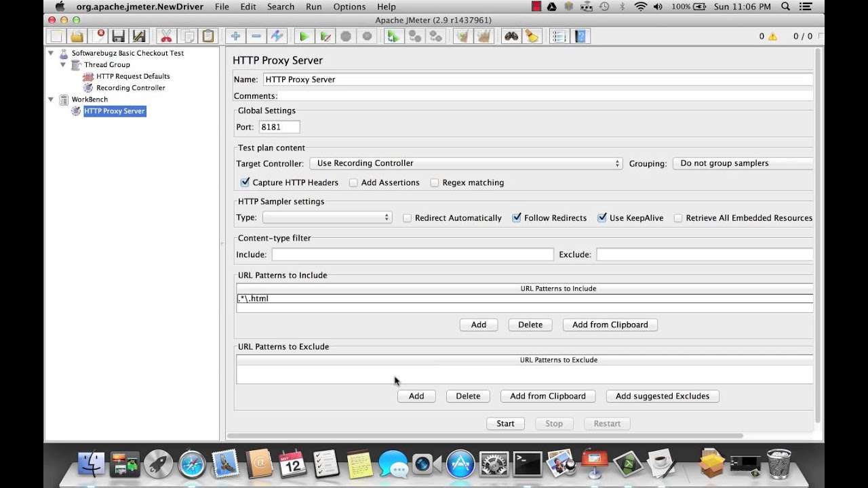Click the Name input field
The image size is (868, 488).
(x=538, y=79)
